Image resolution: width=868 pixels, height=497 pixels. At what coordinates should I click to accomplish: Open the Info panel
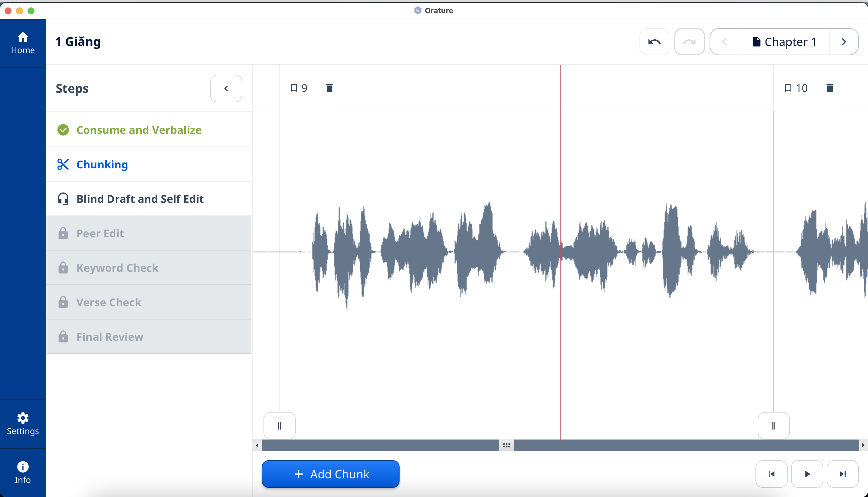(x=23, y=472)
